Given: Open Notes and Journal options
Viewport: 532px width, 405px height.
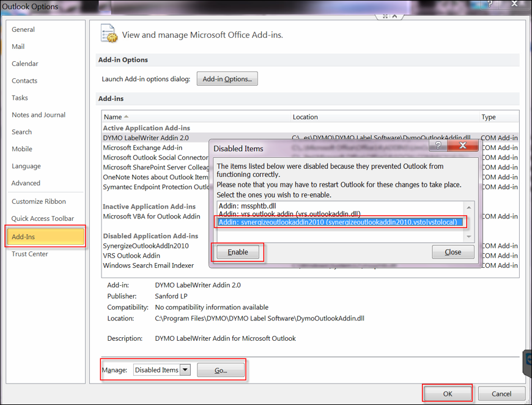Looking at the screenshot, I should (x=39, y=115).
